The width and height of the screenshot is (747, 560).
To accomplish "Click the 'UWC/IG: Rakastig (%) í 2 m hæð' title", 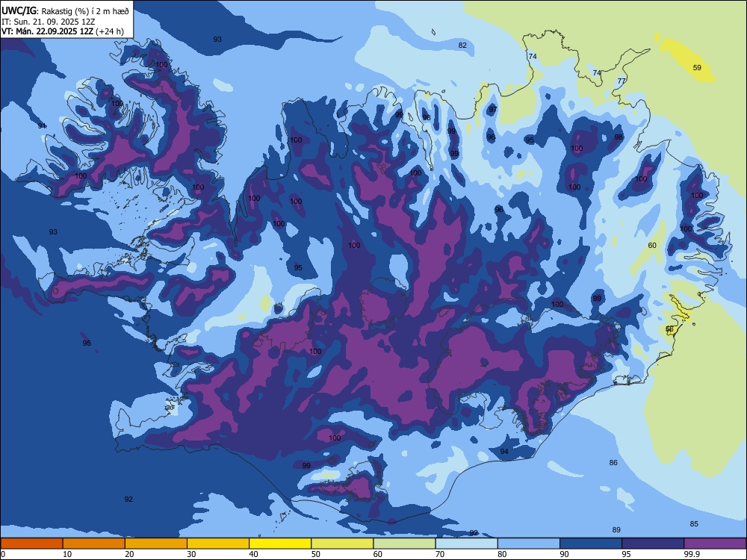I will (x=65, y=11).
